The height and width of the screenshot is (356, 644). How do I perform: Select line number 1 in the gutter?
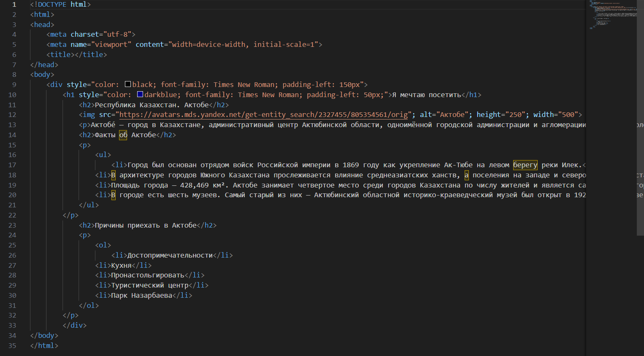coord(14,4)
